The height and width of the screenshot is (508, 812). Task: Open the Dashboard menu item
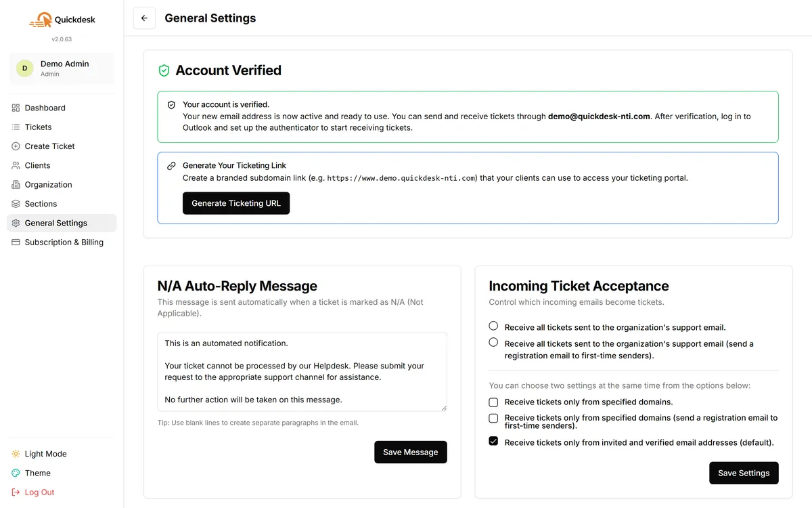point(62,108)
